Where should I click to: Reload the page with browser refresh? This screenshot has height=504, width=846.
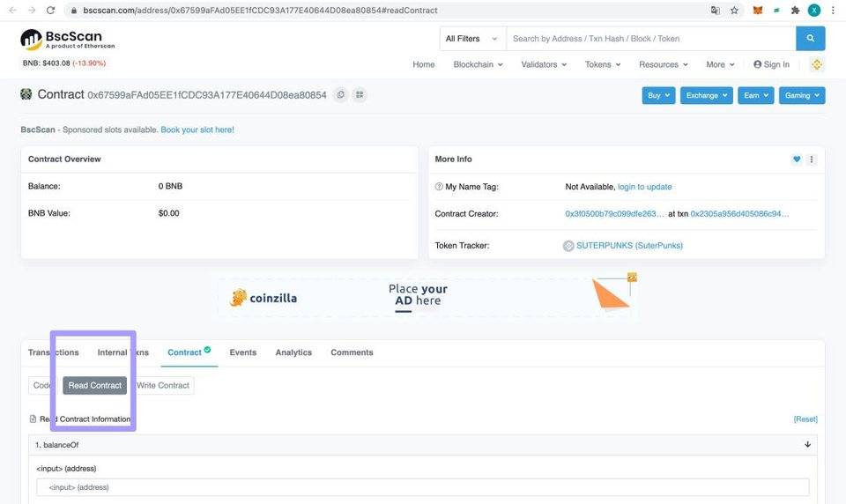[50, 11]
